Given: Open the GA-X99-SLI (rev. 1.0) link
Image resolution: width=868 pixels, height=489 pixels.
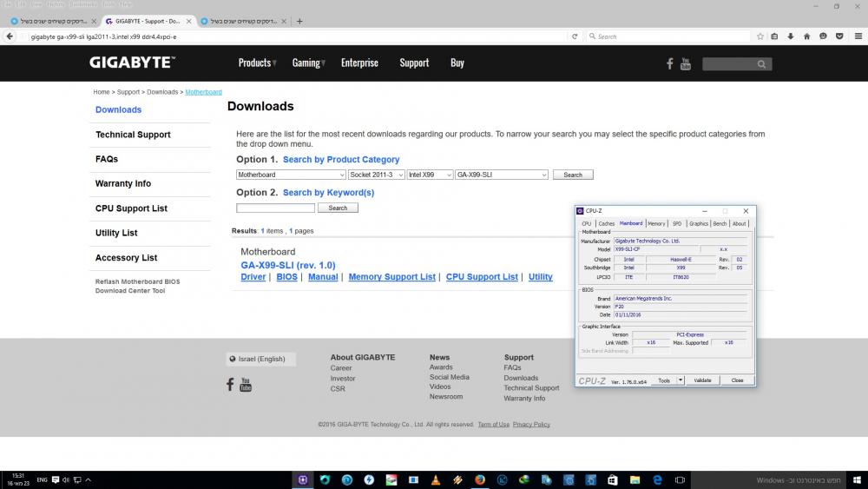Looking at the screenshot, I should point(288,265).
